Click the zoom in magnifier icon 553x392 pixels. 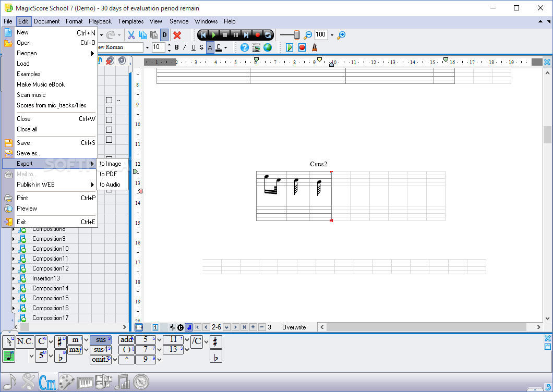(x=341, y=35)
